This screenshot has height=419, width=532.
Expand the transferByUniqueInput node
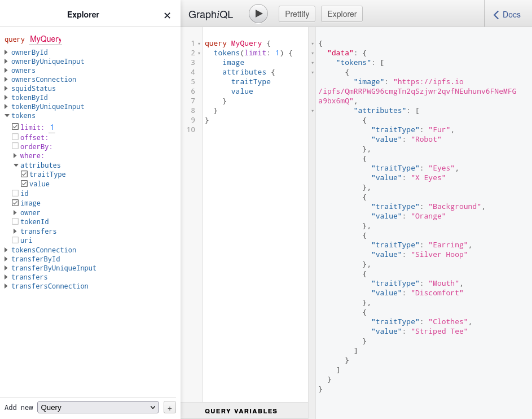point(6,268)
